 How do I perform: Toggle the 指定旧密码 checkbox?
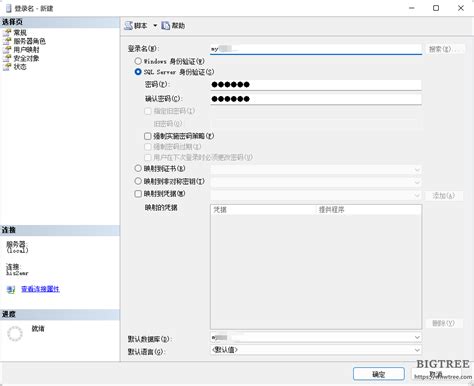pyautogui.click(x=148, y=111)
